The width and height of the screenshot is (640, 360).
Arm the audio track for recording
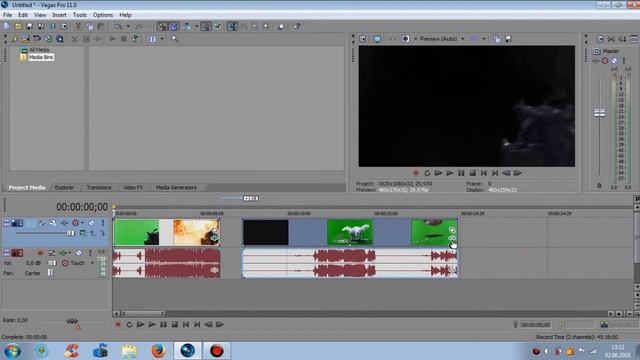(x=40, y=253)
